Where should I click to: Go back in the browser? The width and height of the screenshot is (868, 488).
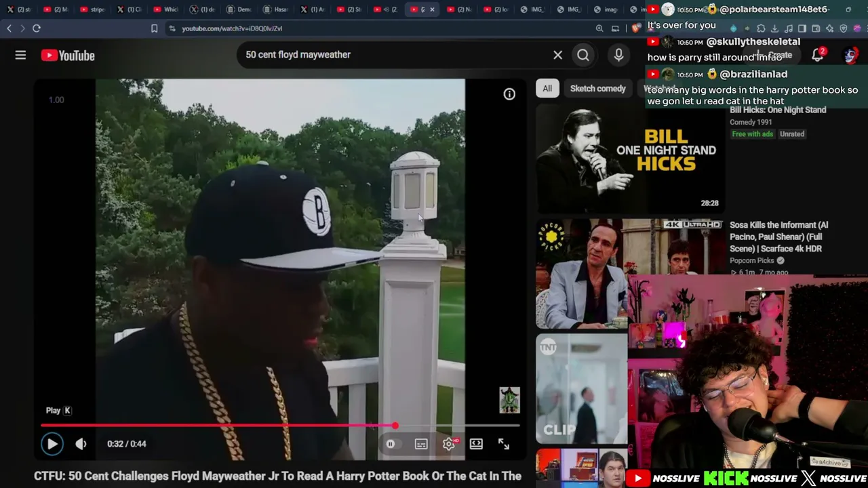[9, 28]
